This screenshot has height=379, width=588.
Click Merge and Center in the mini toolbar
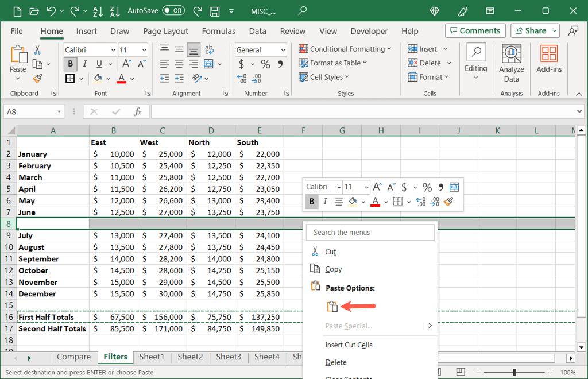(x=454, y=187)
